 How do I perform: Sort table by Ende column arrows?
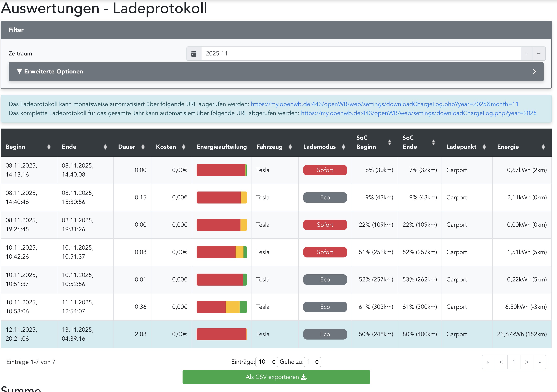[x=105, y=147]
